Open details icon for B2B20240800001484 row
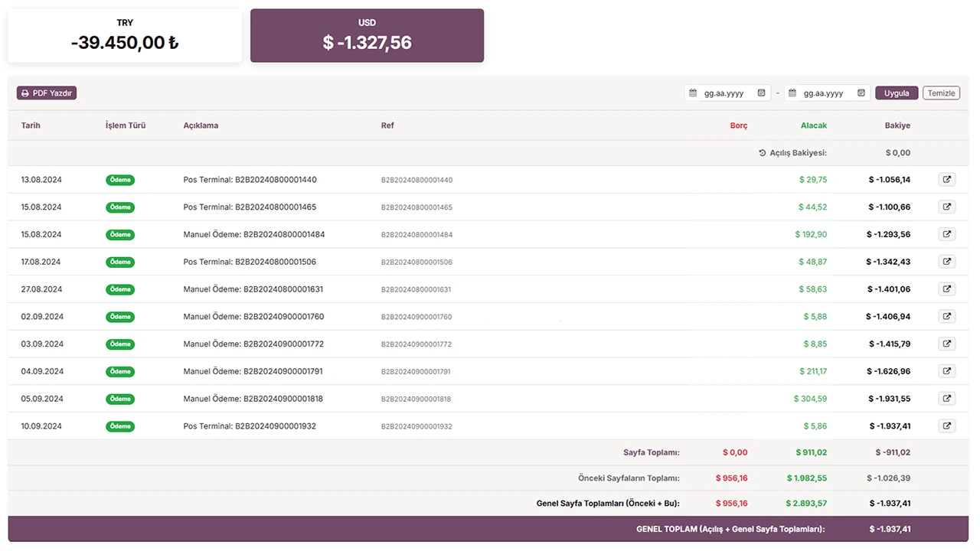 (x=946, y=234)
